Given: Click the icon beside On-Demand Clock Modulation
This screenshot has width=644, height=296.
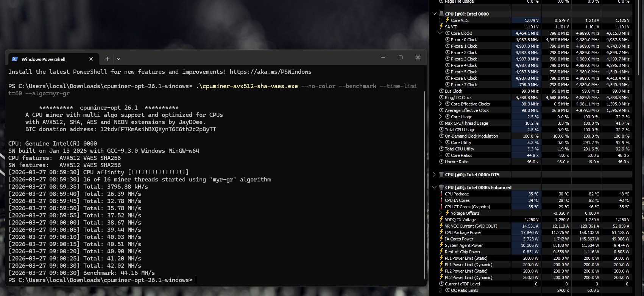Looking at the screenshot, I should coord(441,136).
